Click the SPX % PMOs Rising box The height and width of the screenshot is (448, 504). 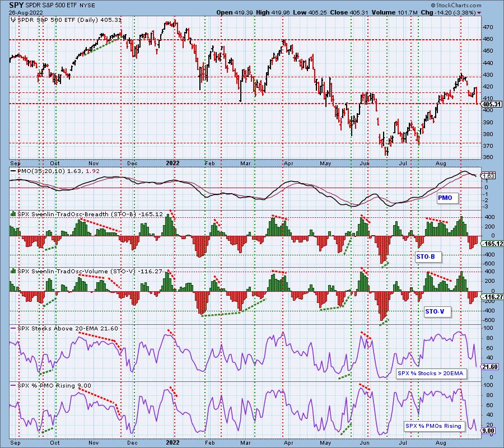click(x=433, y=426)
